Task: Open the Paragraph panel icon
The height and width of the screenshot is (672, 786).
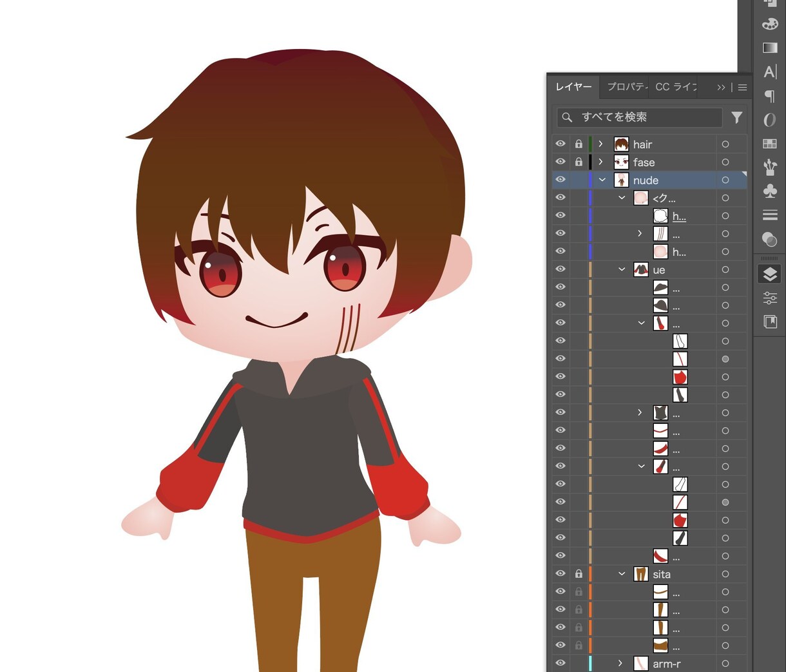Action: coord(770,96)
